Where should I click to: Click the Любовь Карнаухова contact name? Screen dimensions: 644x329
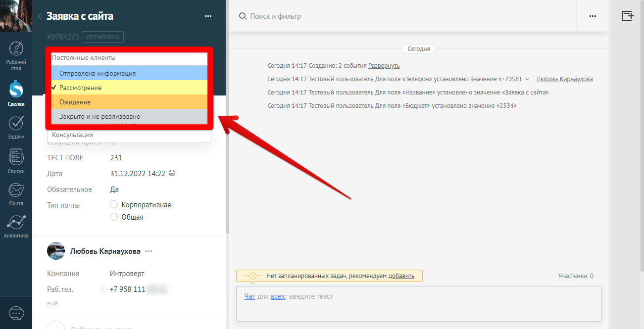(x=105, y=251)
